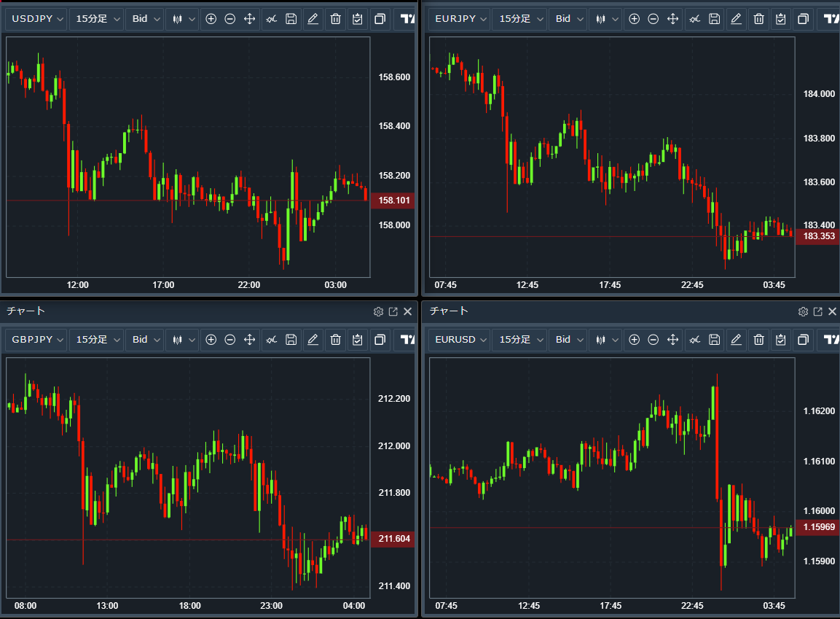Open Bid price dropdown in GBPJPY chart
The height and width of the screenshot is (619, 840).
pos(145,340)
